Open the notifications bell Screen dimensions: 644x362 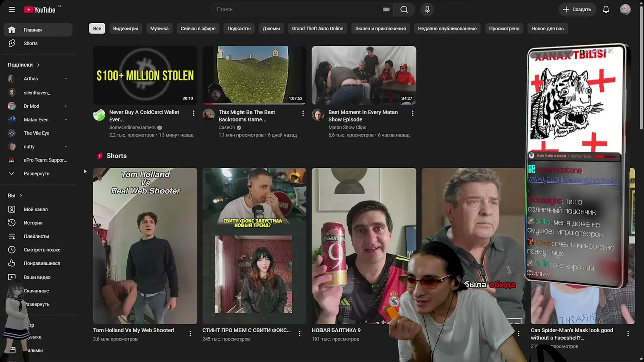[x=606, y=9]
